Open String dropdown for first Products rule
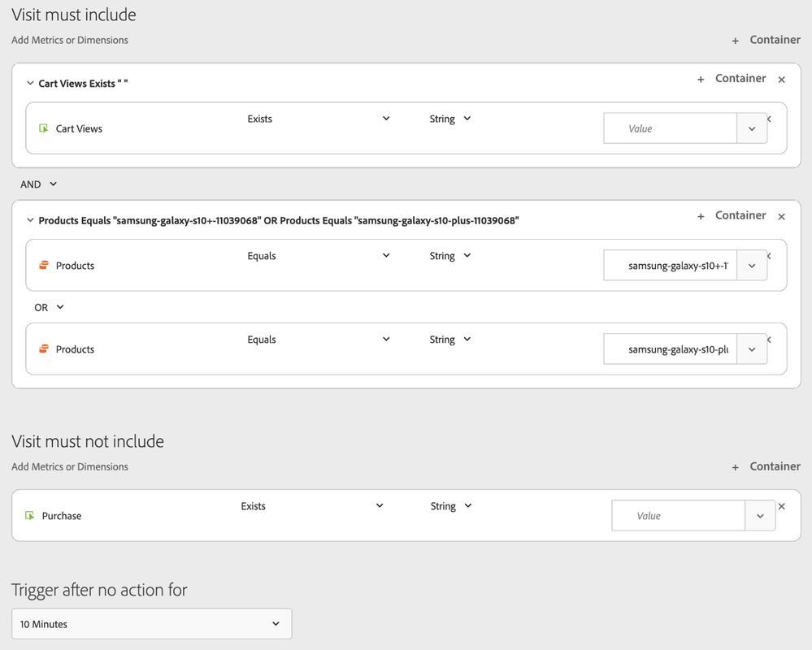Screen dimensions: 812x650 [x=450, y=256]
